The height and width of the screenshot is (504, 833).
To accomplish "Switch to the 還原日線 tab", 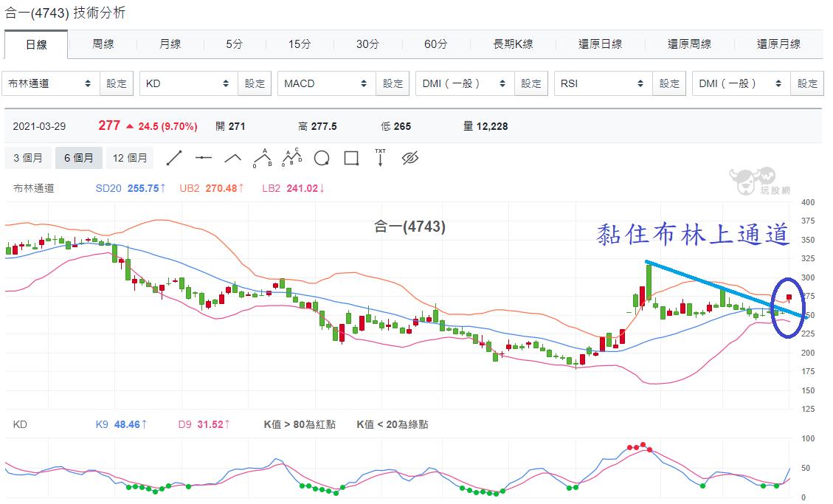I will click(x=601, y=44).
